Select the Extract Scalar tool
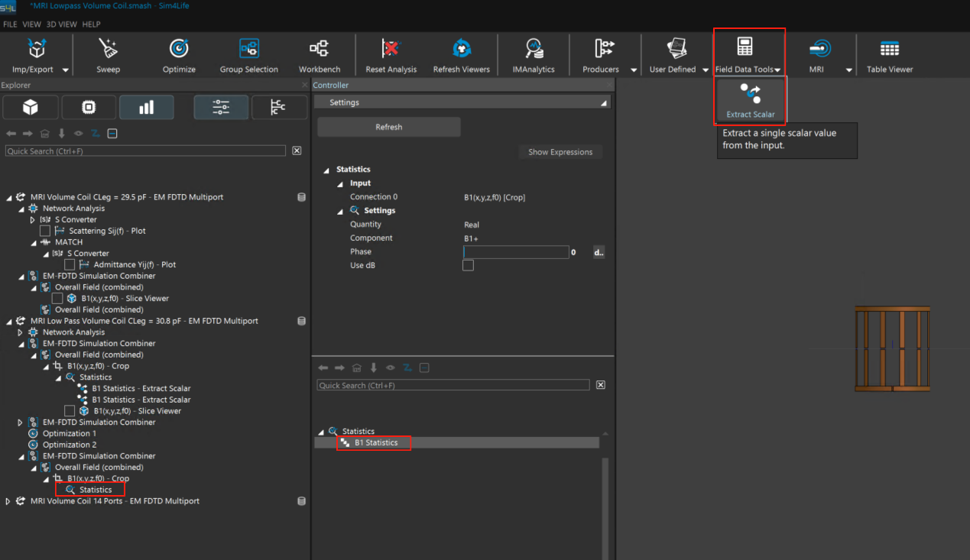 [750, 100]
